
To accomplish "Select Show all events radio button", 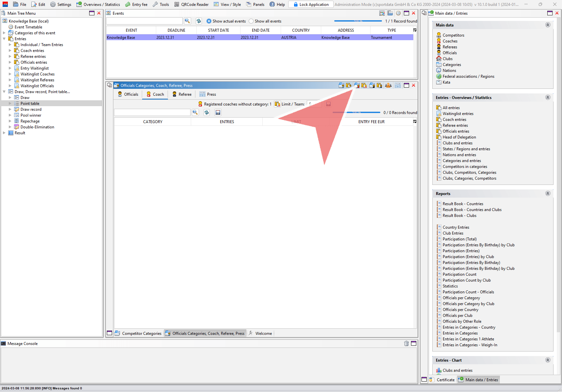I will (251, 21).
